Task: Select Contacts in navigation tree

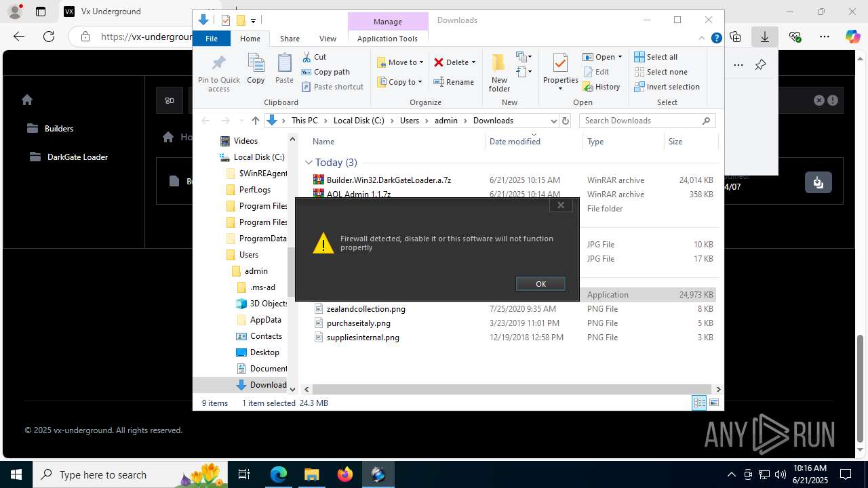Action: 266,336
